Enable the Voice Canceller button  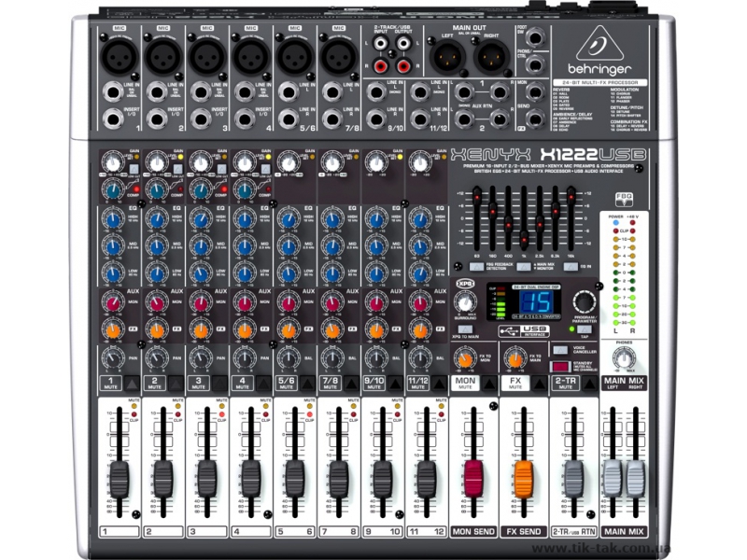pos(560,350)
